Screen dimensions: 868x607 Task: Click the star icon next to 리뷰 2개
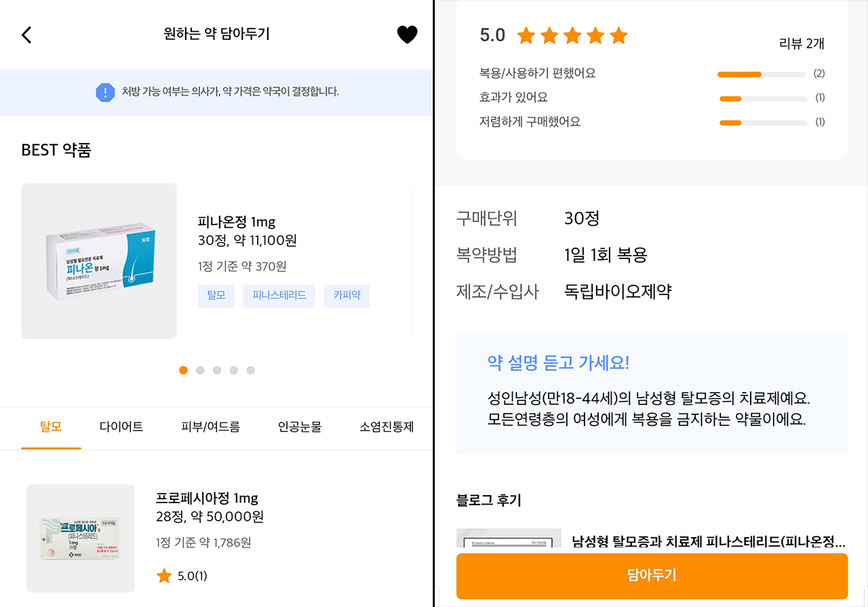[x=572, y=35]
